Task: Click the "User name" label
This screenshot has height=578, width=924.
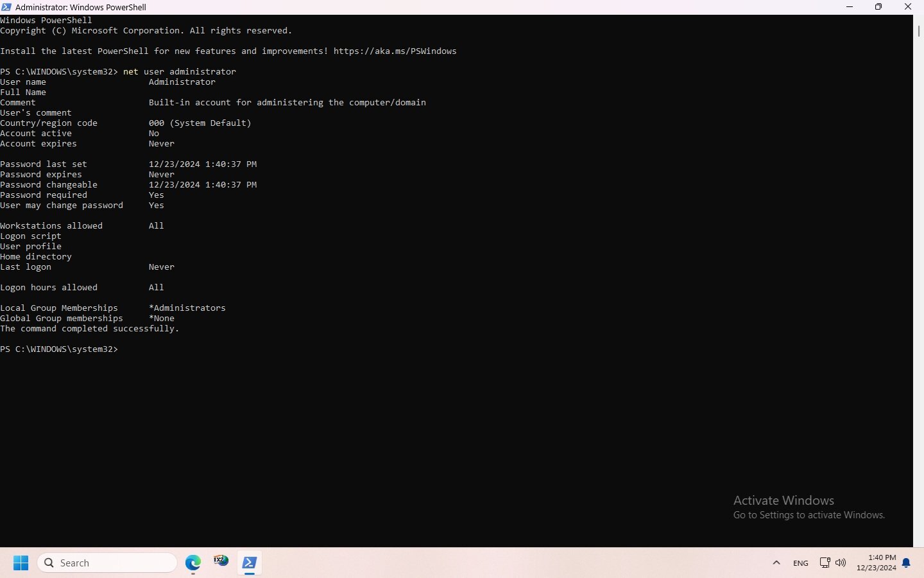Action: 23,82
